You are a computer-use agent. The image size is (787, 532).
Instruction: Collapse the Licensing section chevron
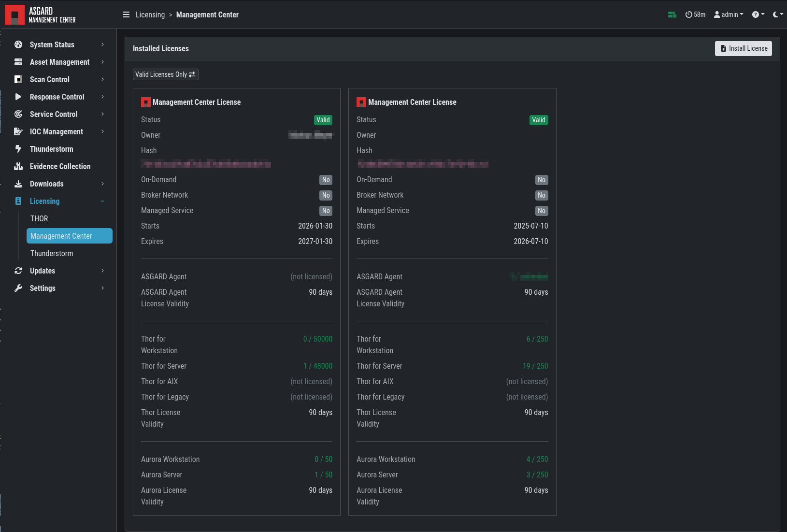point(102,201)
